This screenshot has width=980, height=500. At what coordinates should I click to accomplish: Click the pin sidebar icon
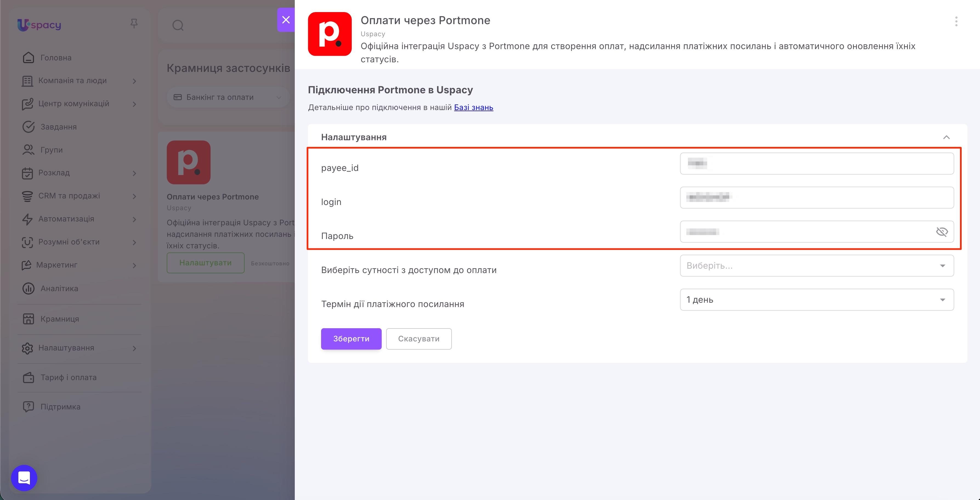134,24
